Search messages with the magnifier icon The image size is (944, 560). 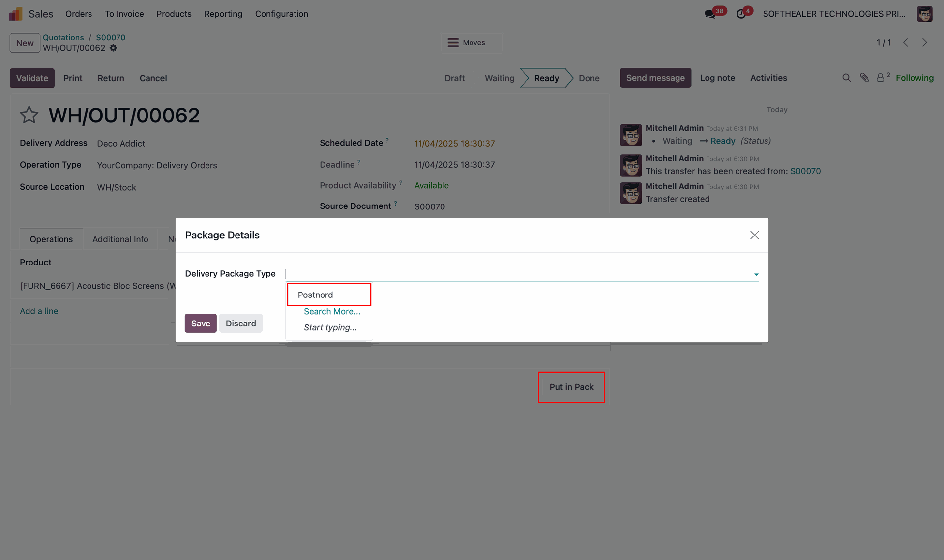coord(846,78)
